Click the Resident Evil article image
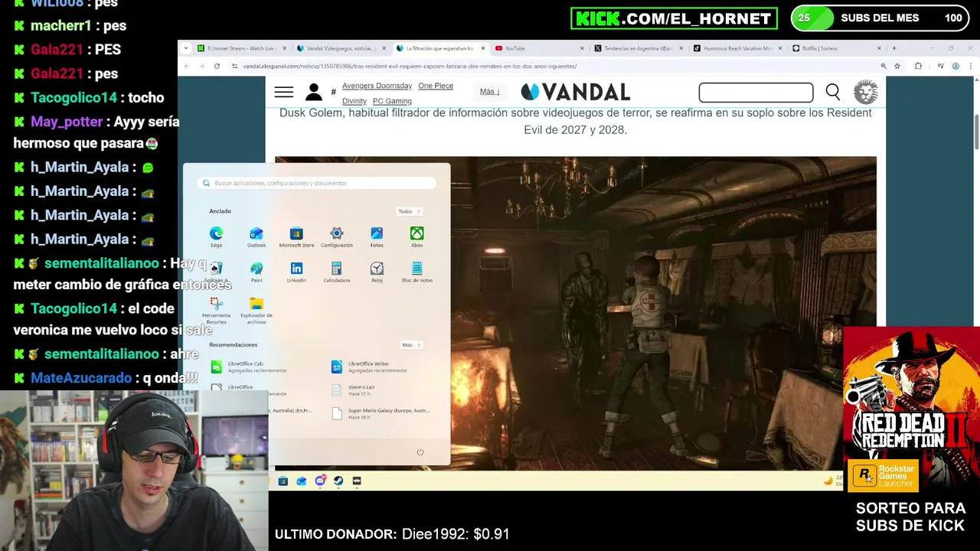 (x=663, y=312)
